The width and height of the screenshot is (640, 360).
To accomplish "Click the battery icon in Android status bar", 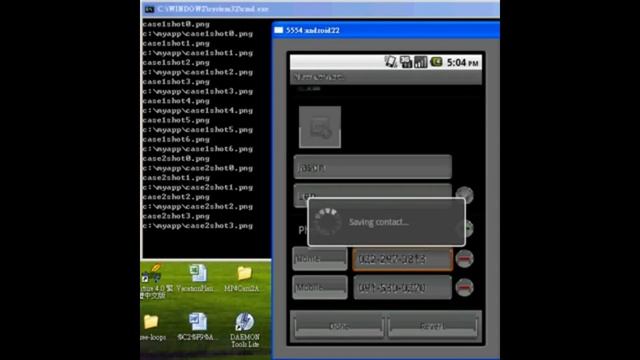I will (436, 62).
